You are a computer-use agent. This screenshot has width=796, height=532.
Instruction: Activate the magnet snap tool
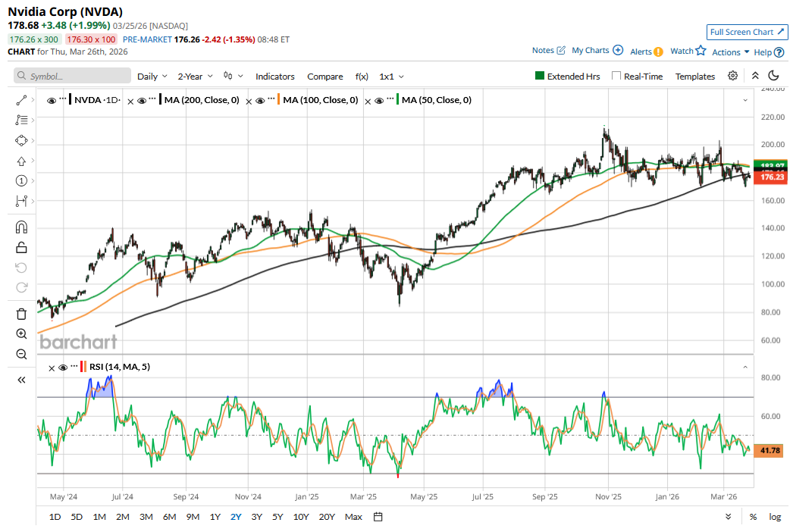21,227
